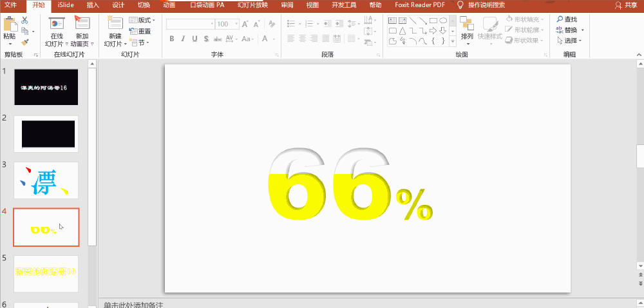Click increase indent icon

[x=339, y=24]
